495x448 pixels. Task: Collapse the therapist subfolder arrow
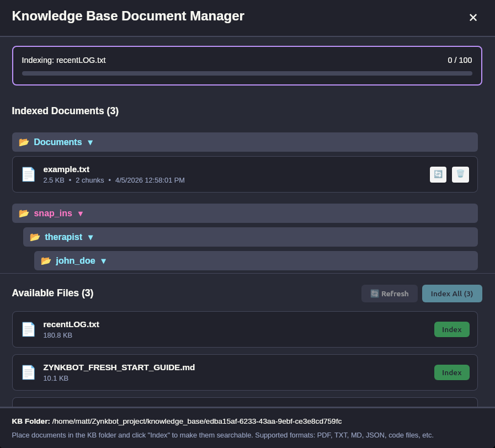tap(91, 237)
